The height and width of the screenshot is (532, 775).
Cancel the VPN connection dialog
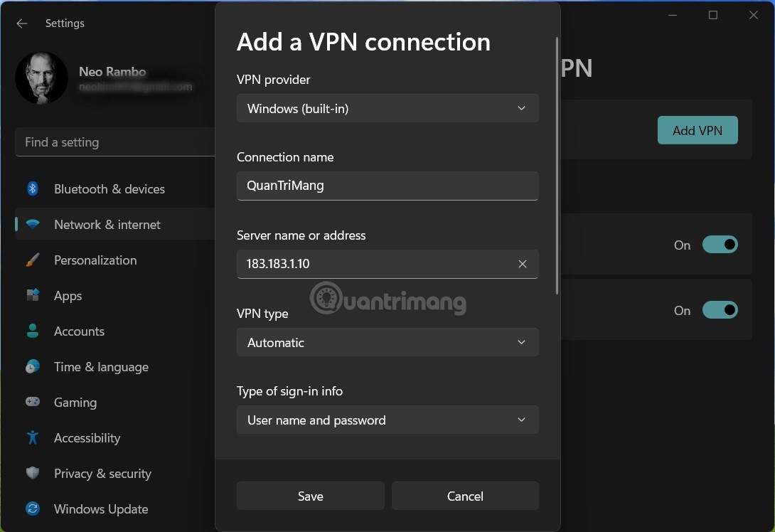pyautogui.click(x=465, y=496)
